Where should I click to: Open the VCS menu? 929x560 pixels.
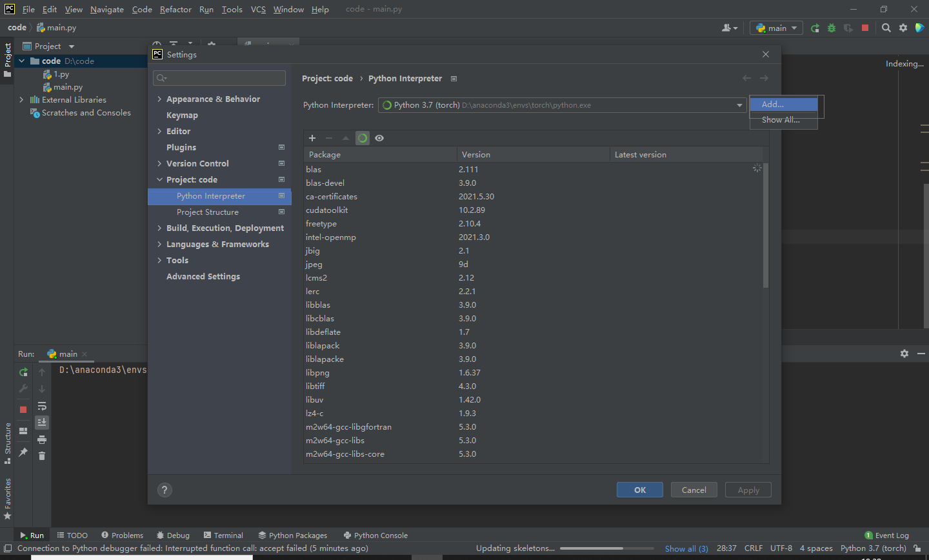[x=258, y=9]
